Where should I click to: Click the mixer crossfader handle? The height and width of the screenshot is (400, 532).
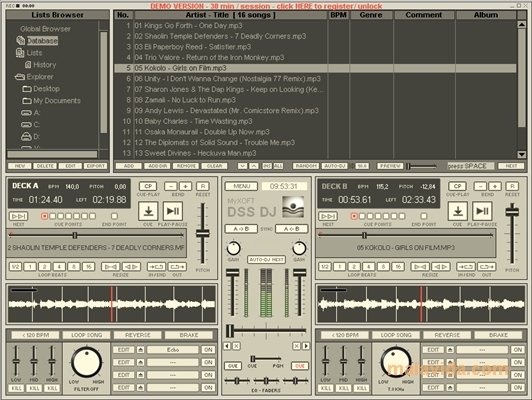coord(230,330)
